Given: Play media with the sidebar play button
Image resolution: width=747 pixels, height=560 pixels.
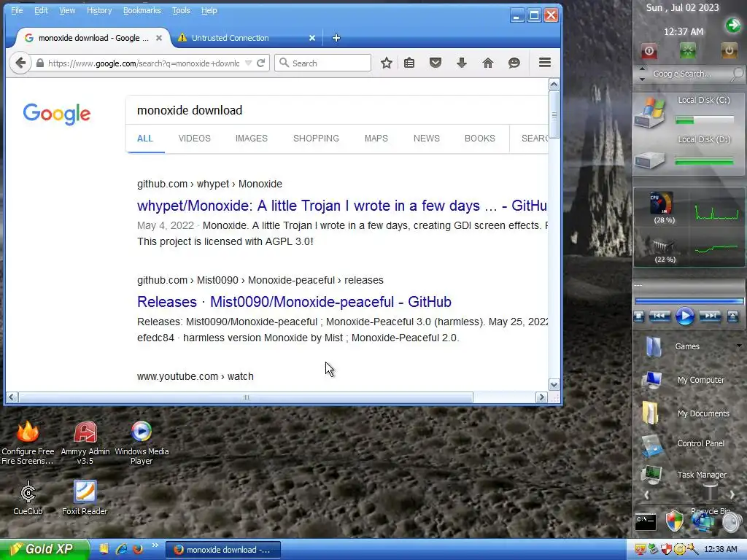Looking at the screenshot, I should (684, 316).
